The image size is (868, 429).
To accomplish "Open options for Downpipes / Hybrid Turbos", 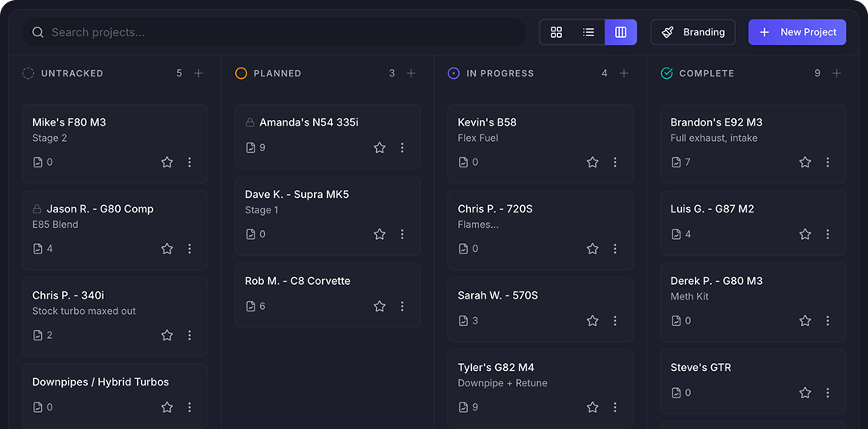I will (189, 406).
